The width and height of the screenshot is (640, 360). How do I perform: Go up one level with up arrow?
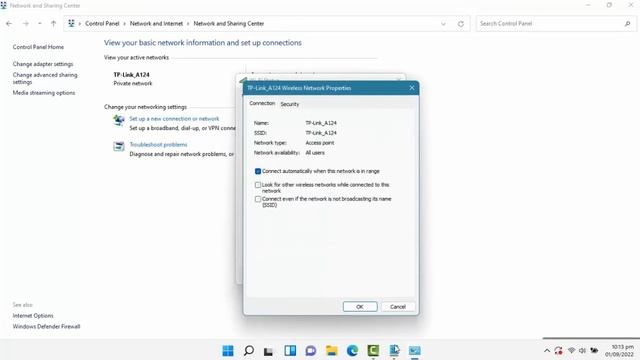pos(53,24)
